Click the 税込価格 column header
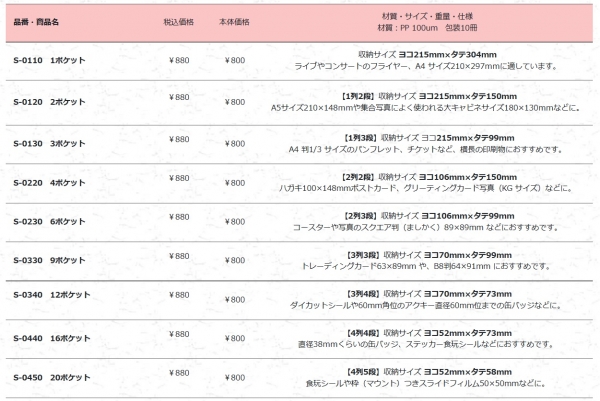 click(x=178, y=21)
